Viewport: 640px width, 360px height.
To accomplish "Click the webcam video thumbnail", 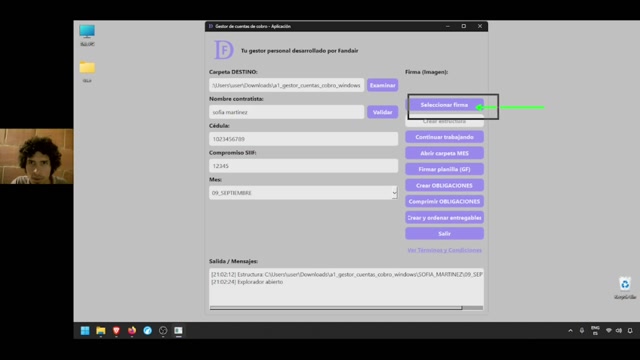I will coord(37,156).
